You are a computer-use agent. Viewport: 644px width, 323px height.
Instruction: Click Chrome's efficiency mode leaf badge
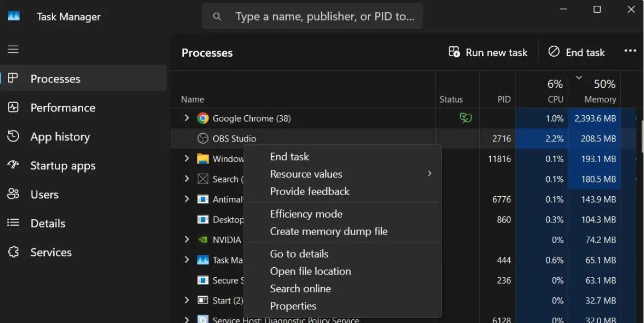coord(465,118)
